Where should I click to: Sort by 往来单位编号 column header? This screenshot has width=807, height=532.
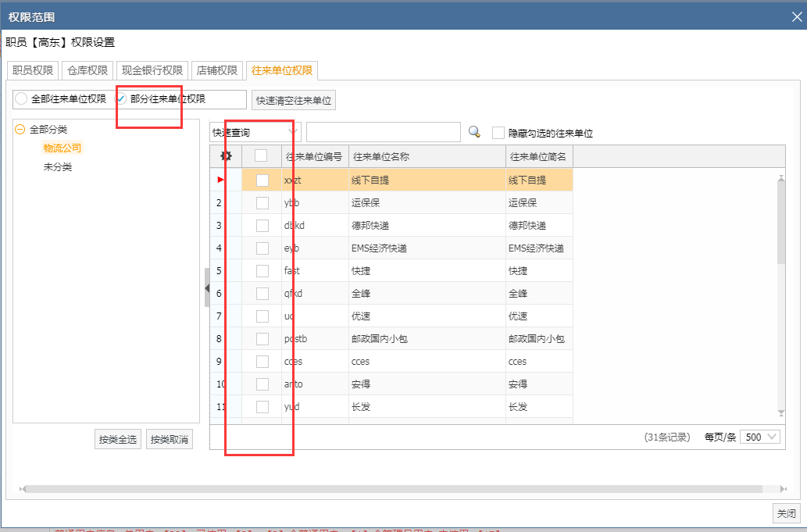point(315,156)
